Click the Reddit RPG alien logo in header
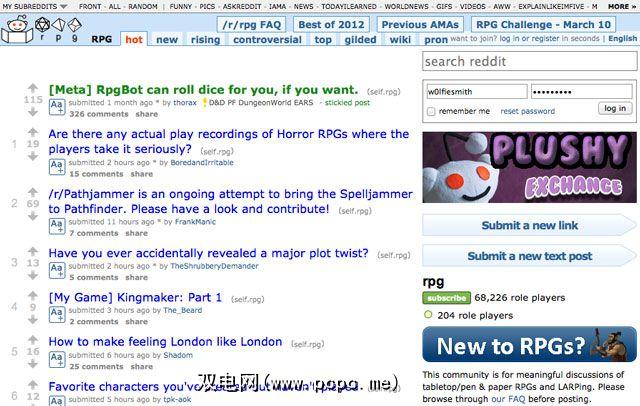Image resolution: width=640 pixels, height=406 pixels. 16,29
